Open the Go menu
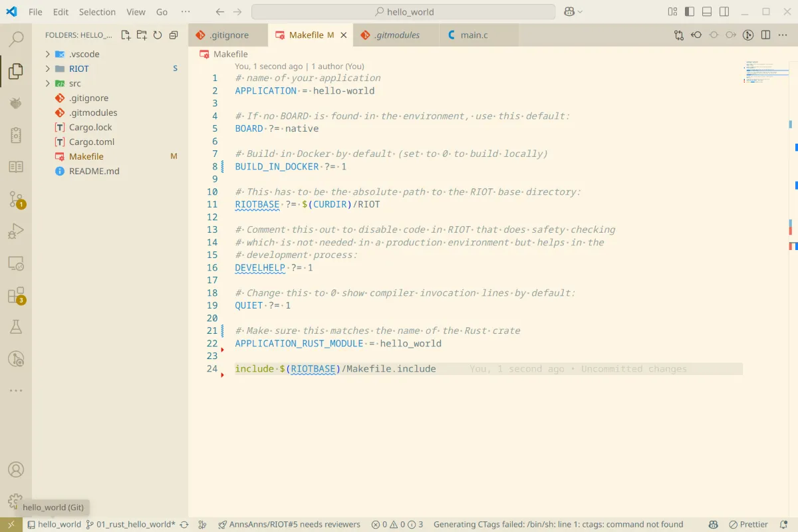798x532 pixels. tap(162, 11)
